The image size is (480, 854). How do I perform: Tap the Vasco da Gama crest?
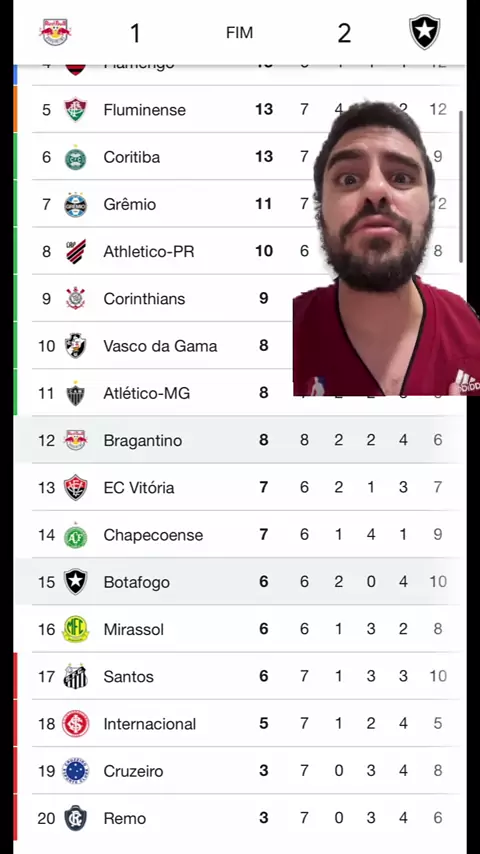point(75,346)
